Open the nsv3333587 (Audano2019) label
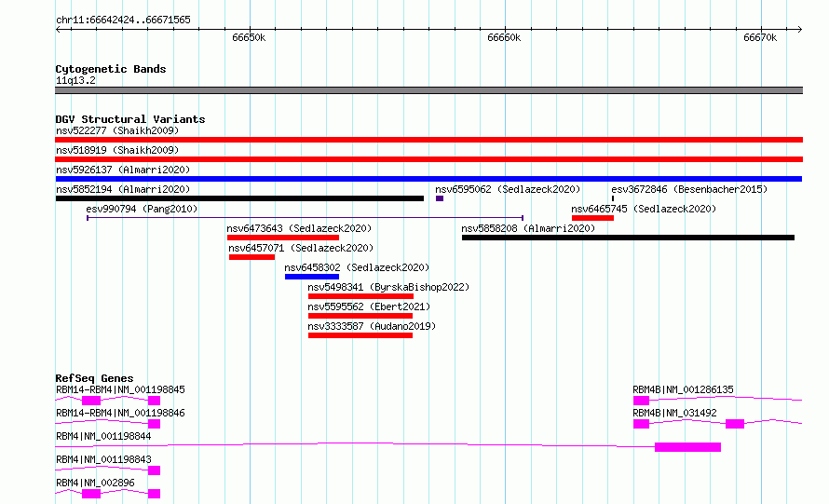This screenshot has width=829, height=504. 372,326
